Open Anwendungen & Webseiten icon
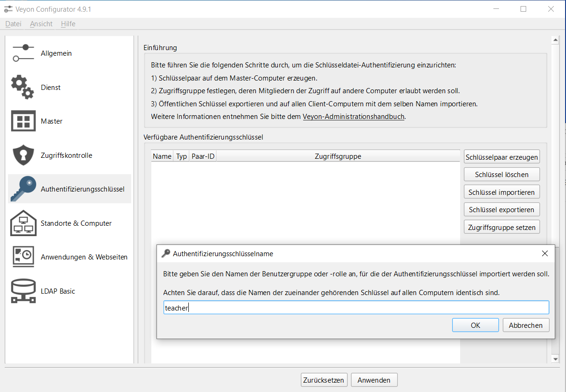Image resolution: width=566 pixels, height=392 pixels. (x=23, y=257)
